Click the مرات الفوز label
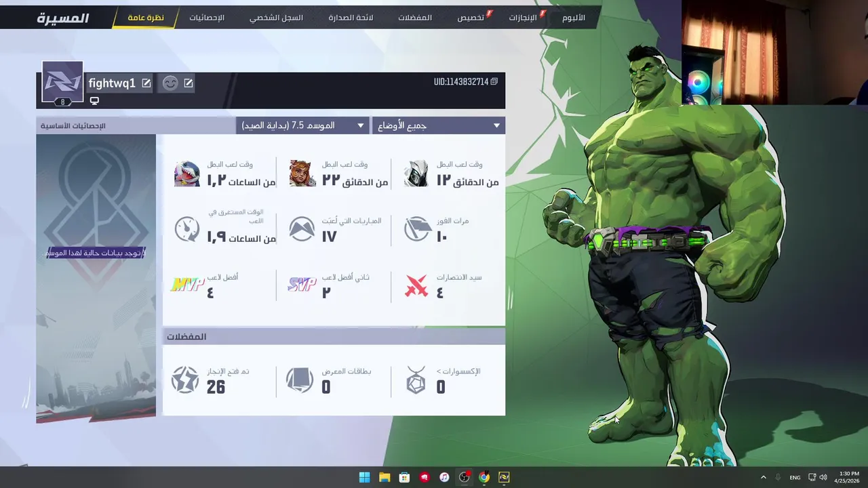Screen dimensions: 868x488 coord(452,221)
